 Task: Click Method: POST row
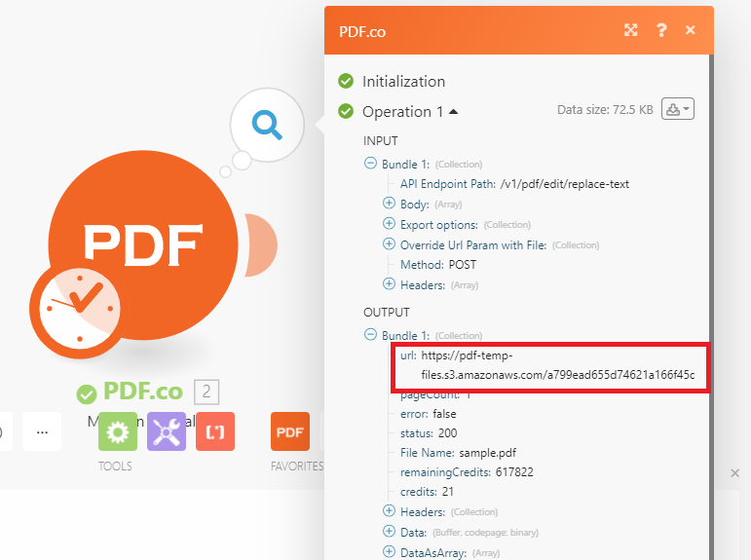(438, 265)
